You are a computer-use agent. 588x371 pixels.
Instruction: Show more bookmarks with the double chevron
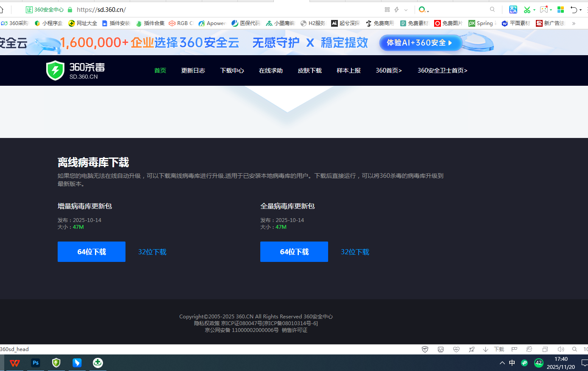(x=574, y=23)
